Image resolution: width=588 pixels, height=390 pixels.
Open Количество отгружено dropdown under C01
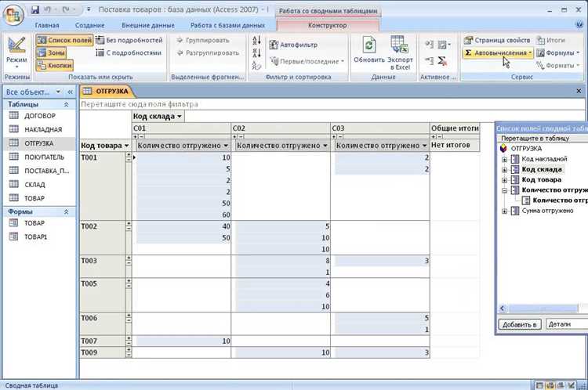pyautogui.click(x=226, y=146)
